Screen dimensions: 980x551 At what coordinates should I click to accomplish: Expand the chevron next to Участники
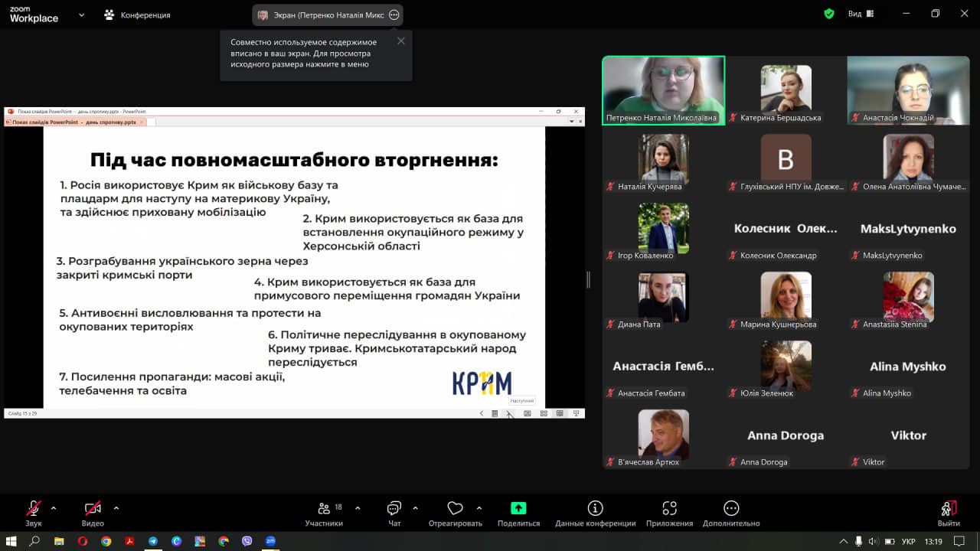[x=358, y=507]
